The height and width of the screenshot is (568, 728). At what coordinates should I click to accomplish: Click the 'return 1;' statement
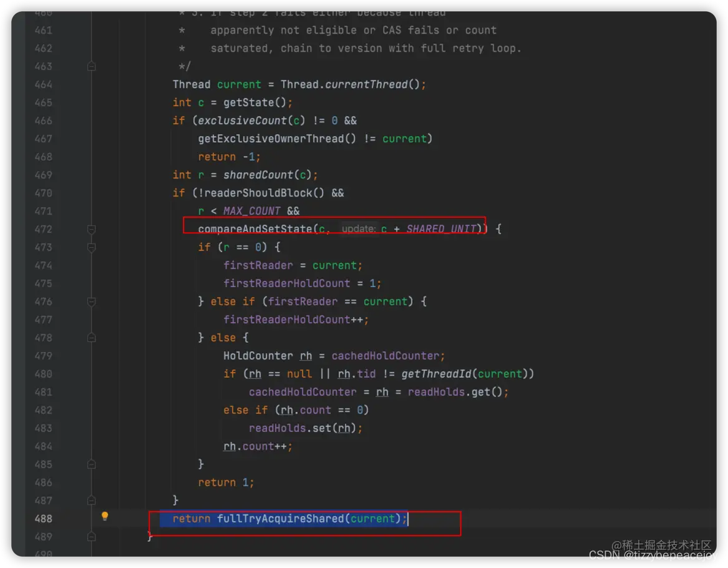pyautogui.click(x=226, y=482)
